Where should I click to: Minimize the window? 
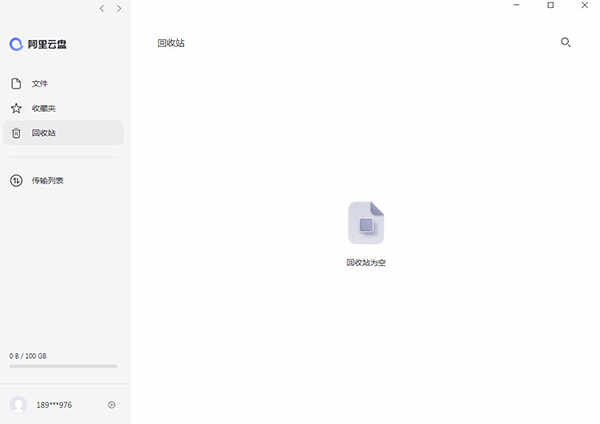click(517, 5)
